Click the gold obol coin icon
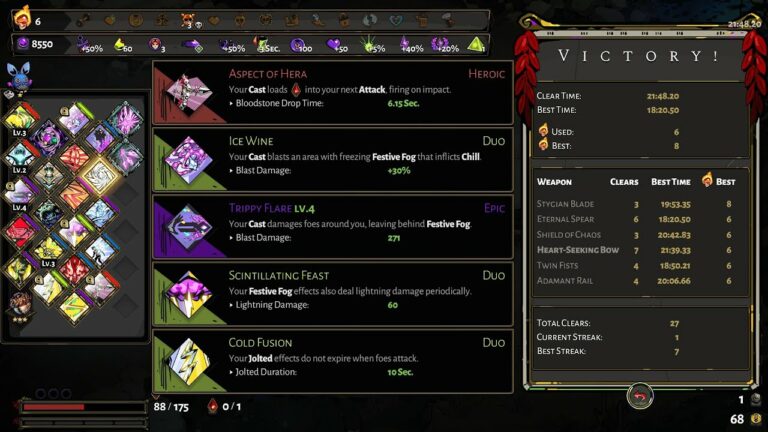The image size is (768, 432). (757, 419)
